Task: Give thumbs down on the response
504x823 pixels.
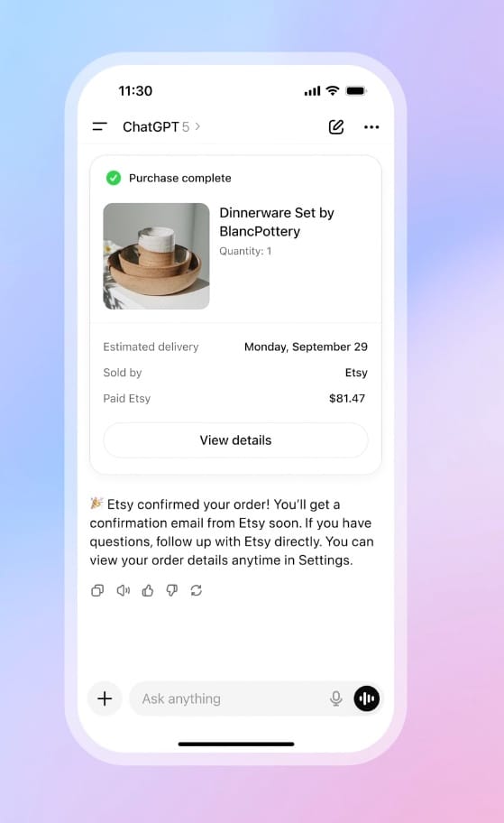Action: pos(172,590)
